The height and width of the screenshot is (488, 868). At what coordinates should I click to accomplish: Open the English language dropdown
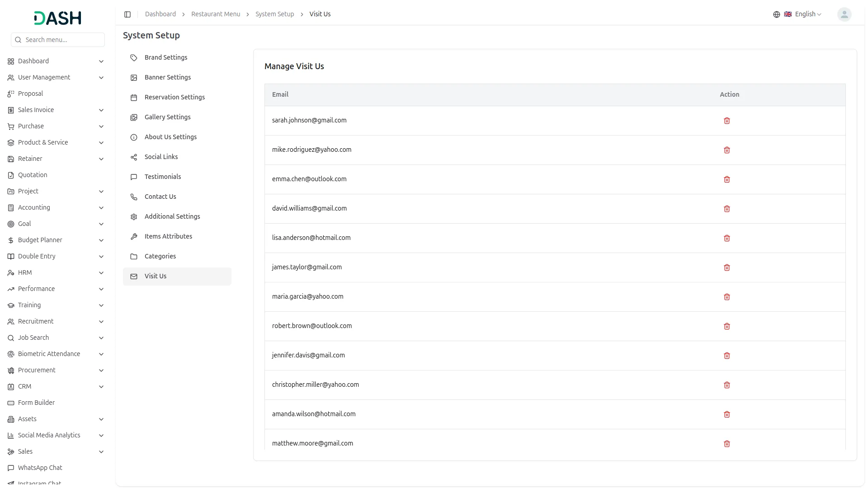click(807, 14)
